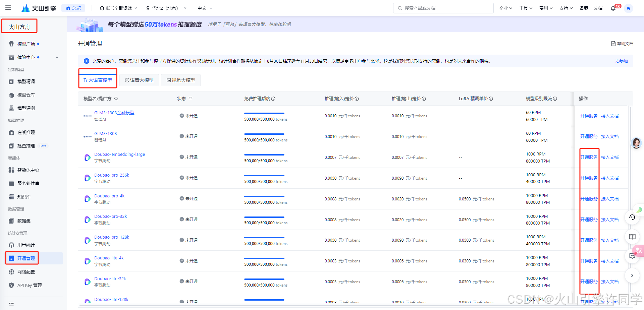
Task: Click 开通服务 for Doubao-pro-4k
Action: tap(589, 199)
